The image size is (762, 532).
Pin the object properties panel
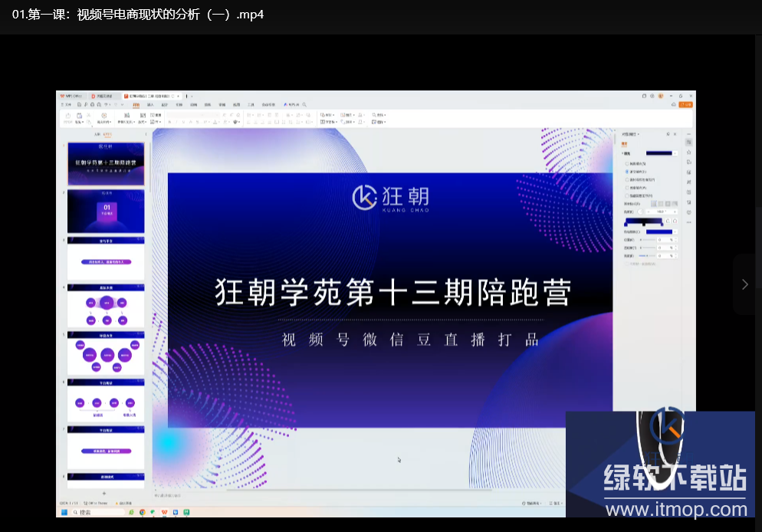pos(667,134)
